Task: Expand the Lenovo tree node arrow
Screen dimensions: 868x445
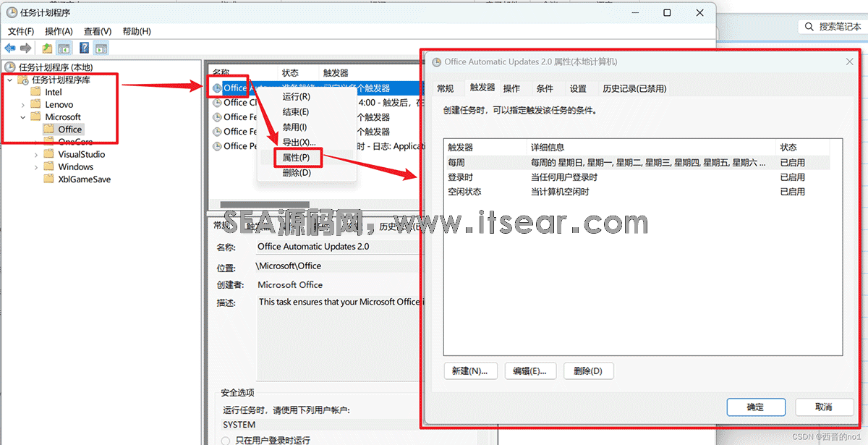Action: 24,105
